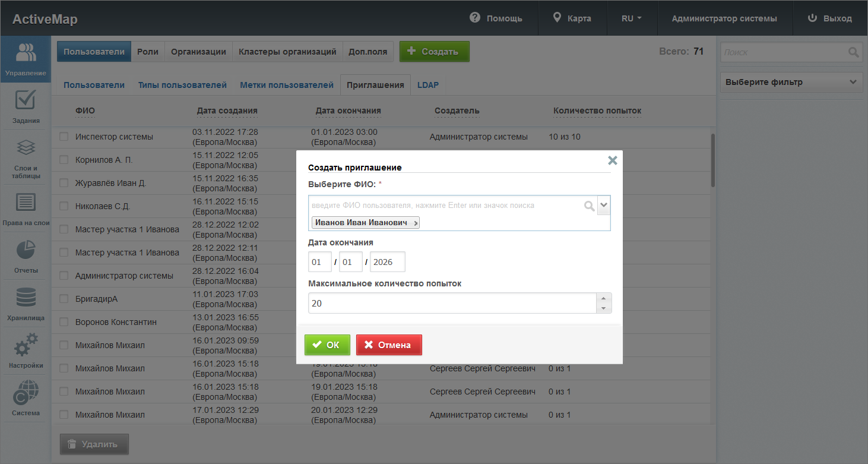The width and height of the screenshot is (868, 464).
Task: Switch to the LDAP tab
Action: coord(427,85)
